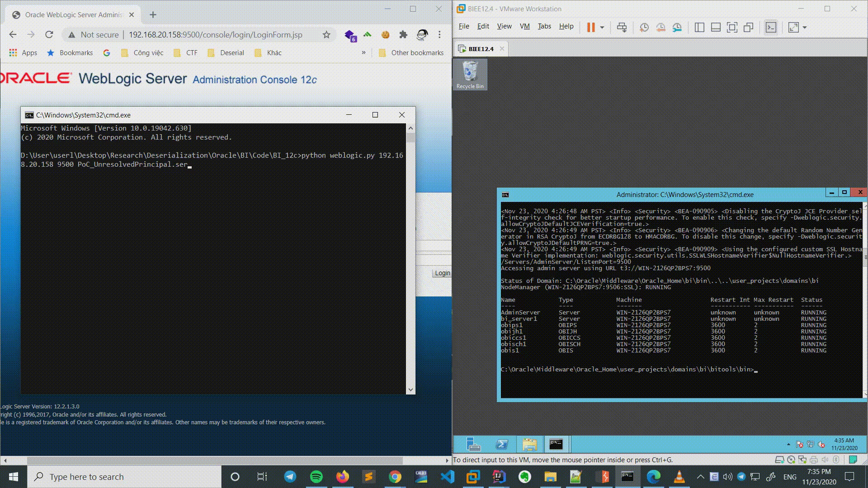Open VMware Tabs menu
Screen dimensions: 868x488
(544, 26)
